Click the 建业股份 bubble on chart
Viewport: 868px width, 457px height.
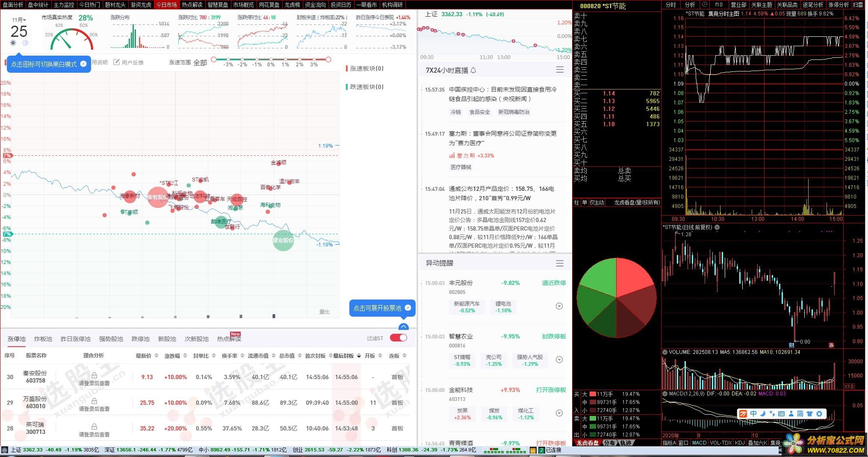coord(283,240)
